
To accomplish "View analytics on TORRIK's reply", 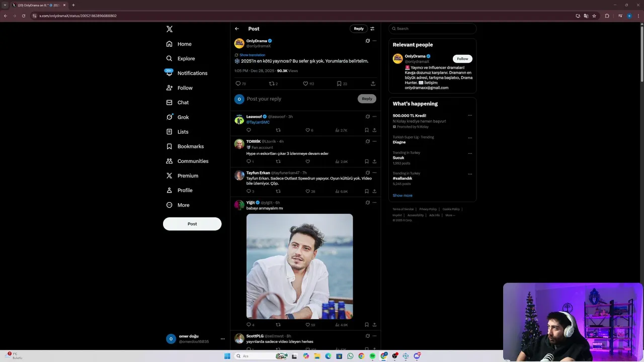I will (x=342, y=161).
